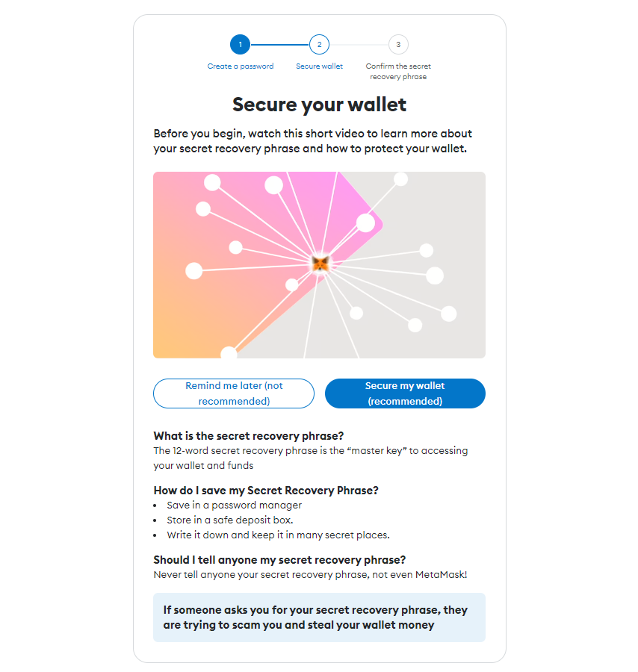Click "Confirm the secret recovery phrase" step label
The width and height of the screenshot is (638, 672).
click(398, 71)
